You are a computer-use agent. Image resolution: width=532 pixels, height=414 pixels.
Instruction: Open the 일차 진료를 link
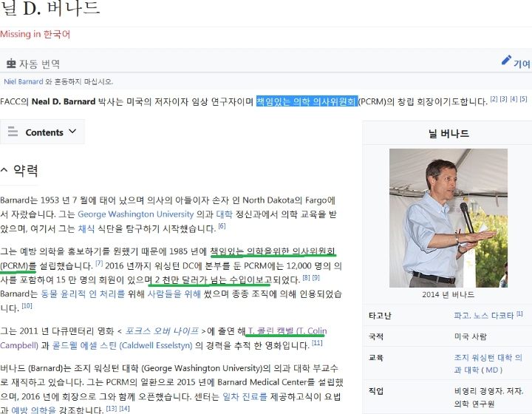[245, 396]
